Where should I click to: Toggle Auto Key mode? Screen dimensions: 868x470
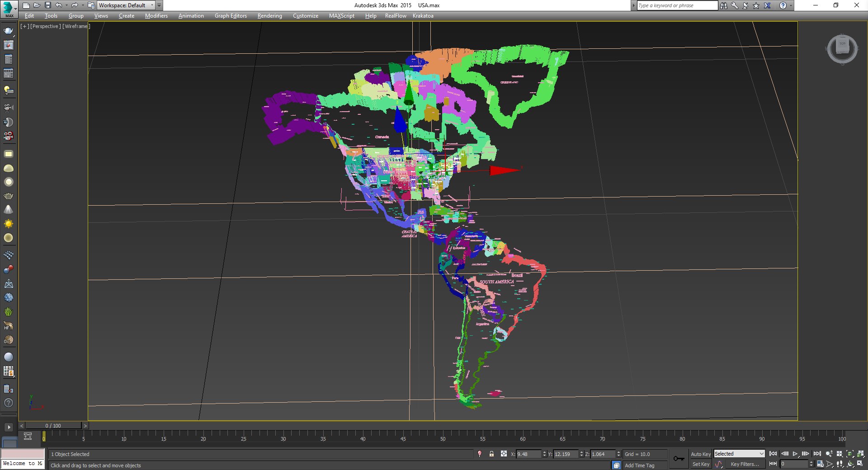(x=700, y=454)
